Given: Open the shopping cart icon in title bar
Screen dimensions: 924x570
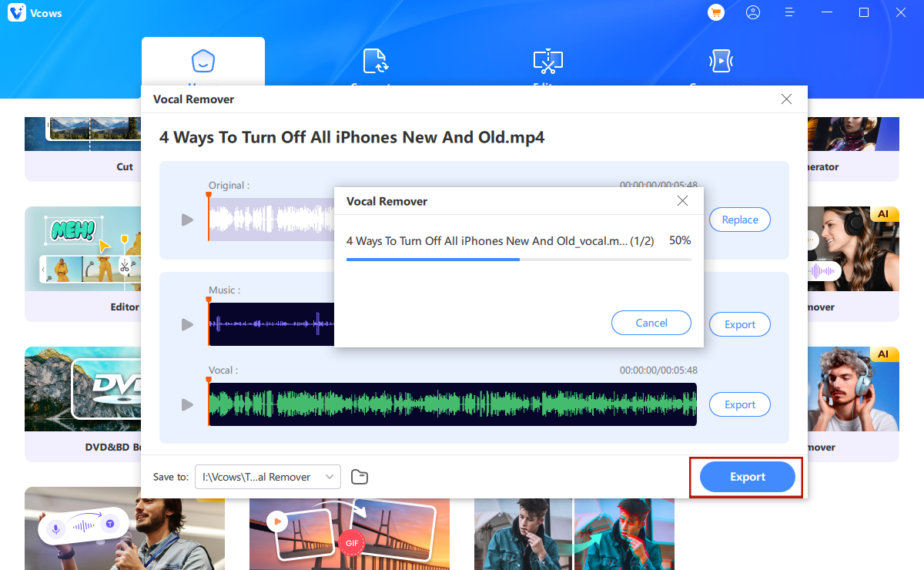Looking at the screenshot, I should tap(716, 12).
